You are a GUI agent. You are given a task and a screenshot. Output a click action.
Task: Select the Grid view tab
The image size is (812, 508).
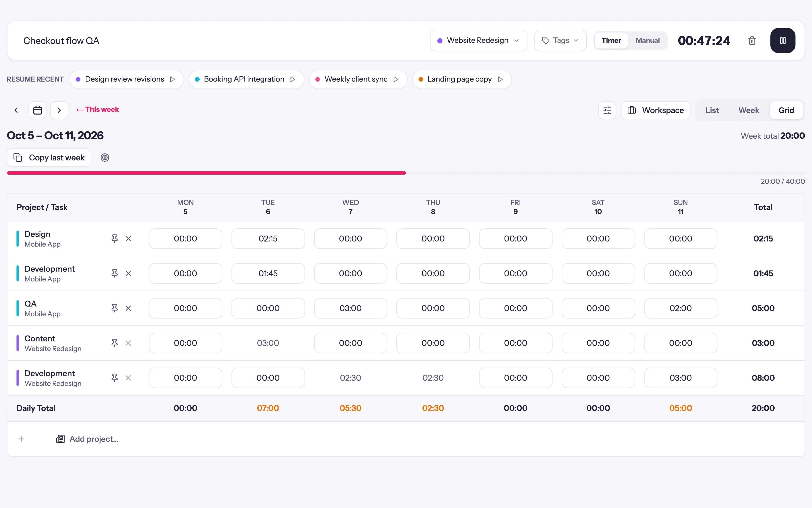pyautogui.click(x=786, y=110)
